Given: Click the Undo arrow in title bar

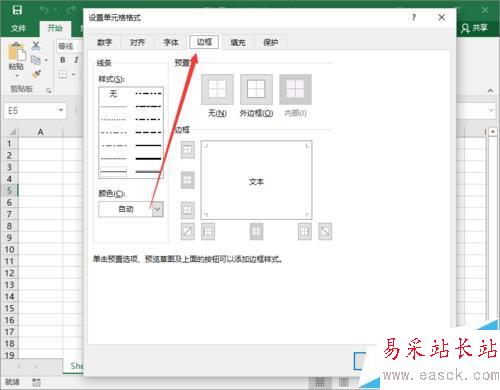Looking at the screenshot, I should 44,10.
